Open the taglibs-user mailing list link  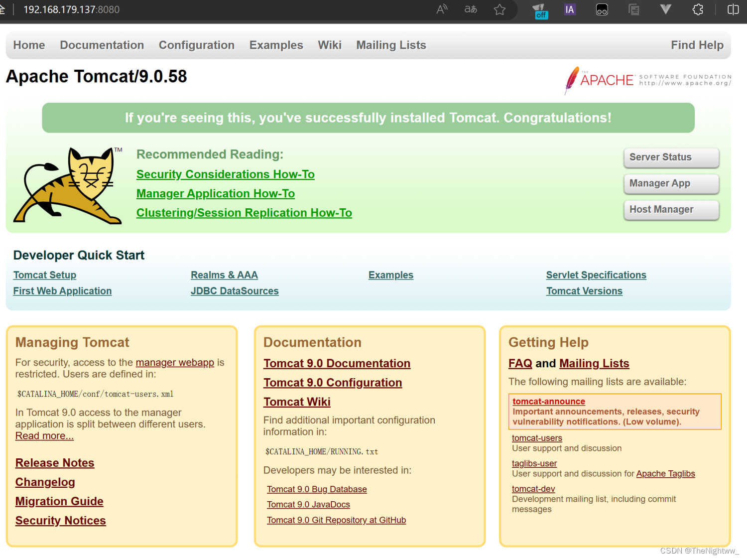click(x=534, y=463)
